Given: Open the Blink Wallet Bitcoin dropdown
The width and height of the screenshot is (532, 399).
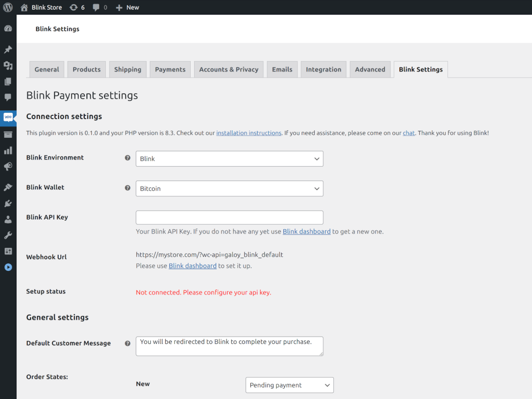Looking at the screenshot, I should click(x=229, y=188).
